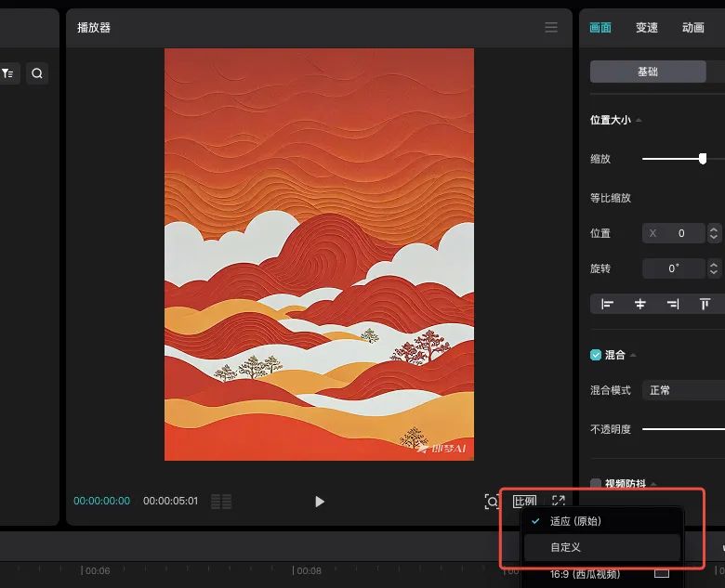Collapse the 位置大小 section
This screenshot has height=588, width=725.
(x=639, y=120)
